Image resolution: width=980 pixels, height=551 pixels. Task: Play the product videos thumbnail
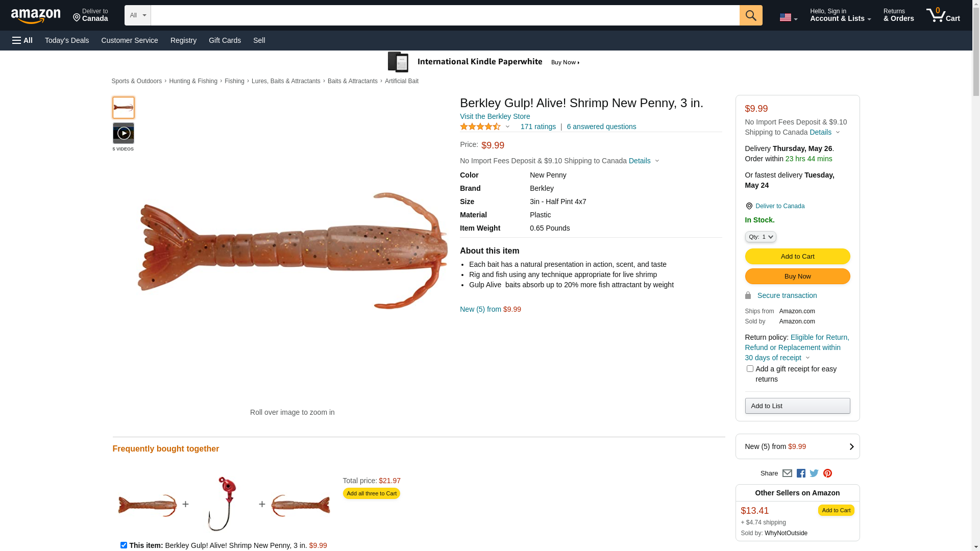click(x=124, y=133)
